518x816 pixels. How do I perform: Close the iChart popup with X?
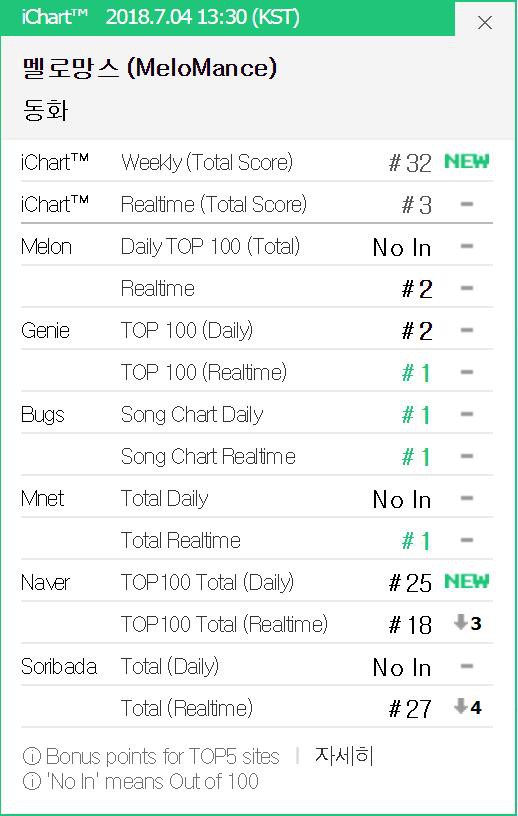point(485,23)
